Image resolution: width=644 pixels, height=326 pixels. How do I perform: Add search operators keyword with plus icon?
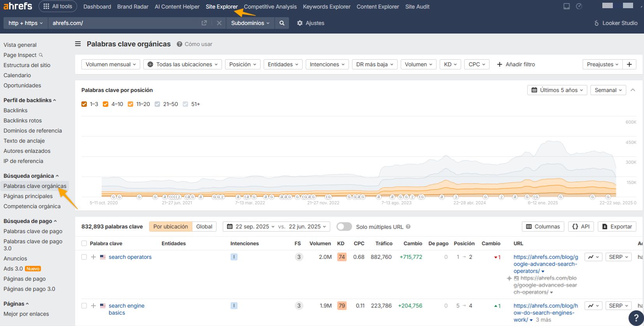click(x=93, y=257)
